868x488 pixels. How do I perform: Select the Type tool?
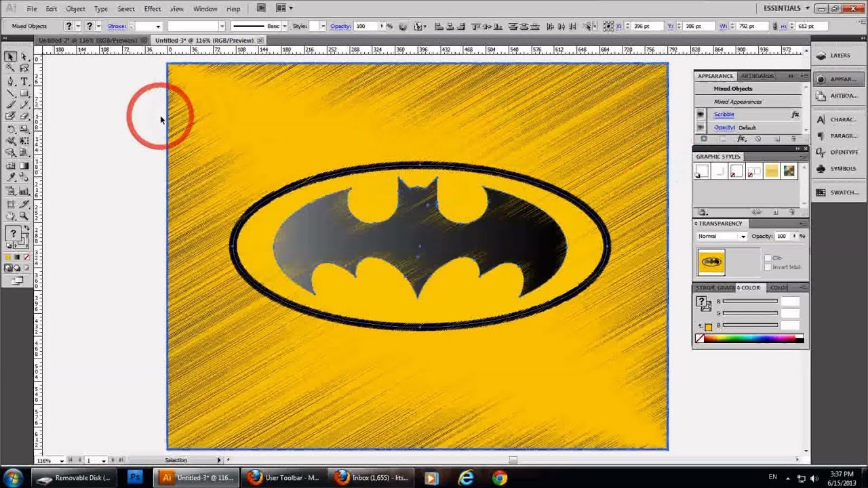24,81
